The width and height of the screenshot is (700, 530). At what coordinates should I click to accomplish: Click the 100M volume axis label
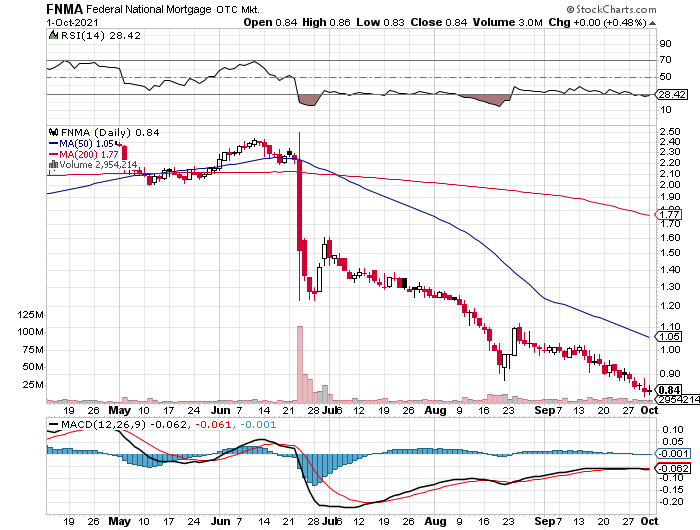pos(30,332)
